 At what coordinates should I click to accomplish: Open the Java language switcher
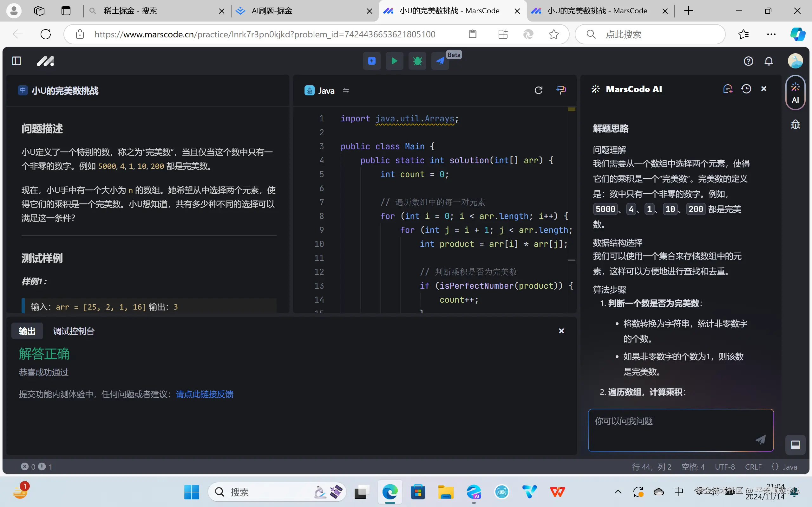pos(326,91)
